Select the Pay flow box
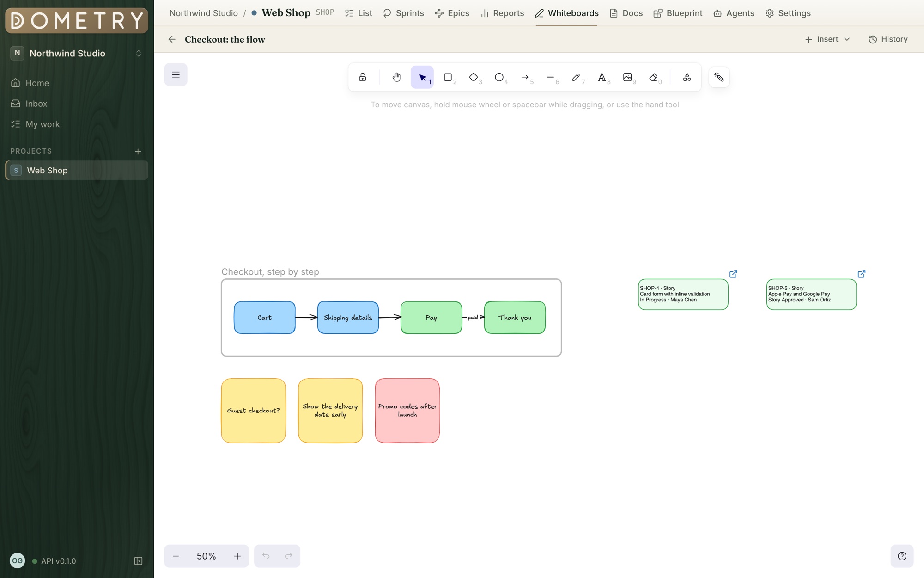 [431, 317]
